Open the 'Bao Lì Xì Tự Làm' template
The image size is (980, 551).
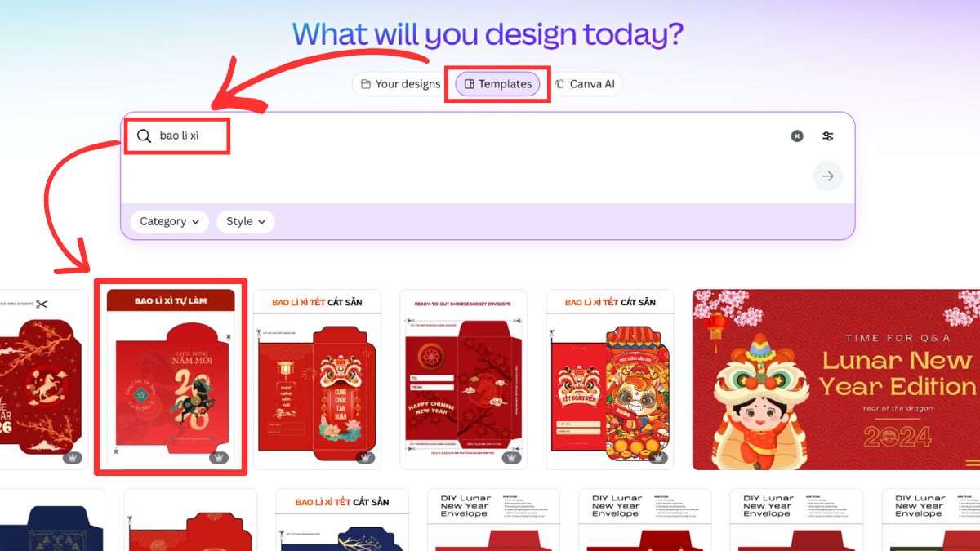(x=171, y=379)
